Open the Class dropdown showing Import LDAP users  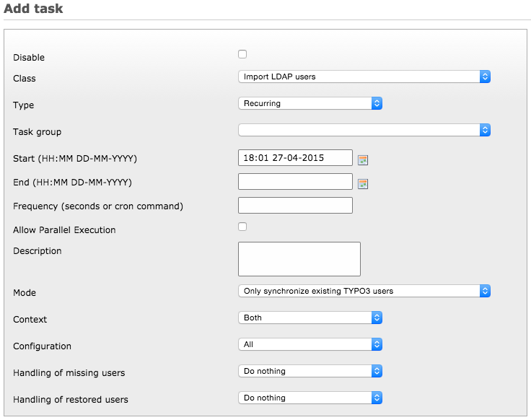click(364, 76)
